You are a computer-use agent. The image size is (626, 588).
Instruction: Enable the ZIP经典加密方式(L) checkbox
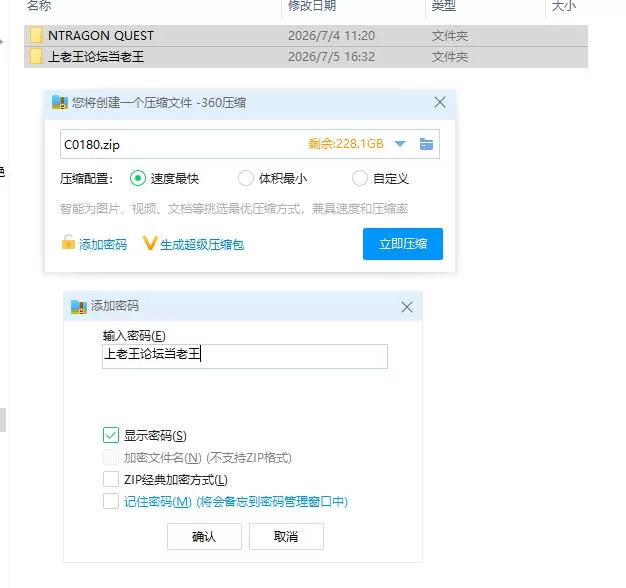pos(111,479)
